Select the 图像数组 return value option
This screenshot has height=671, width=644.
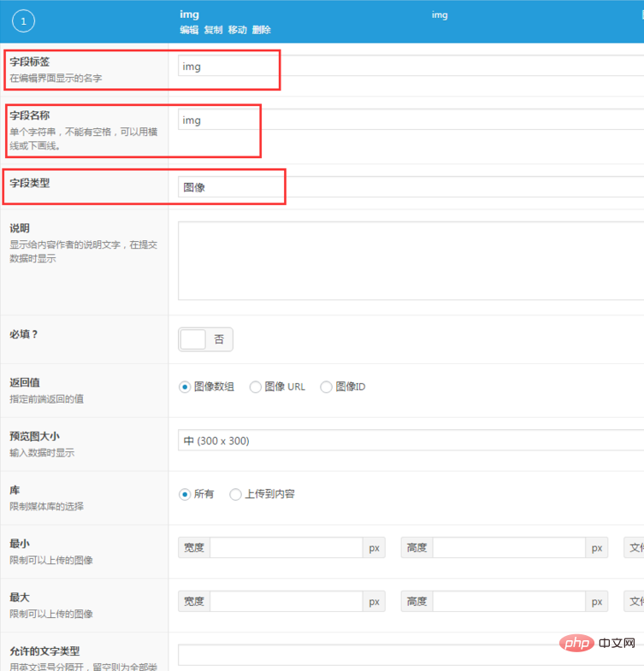tap(185, 386)
